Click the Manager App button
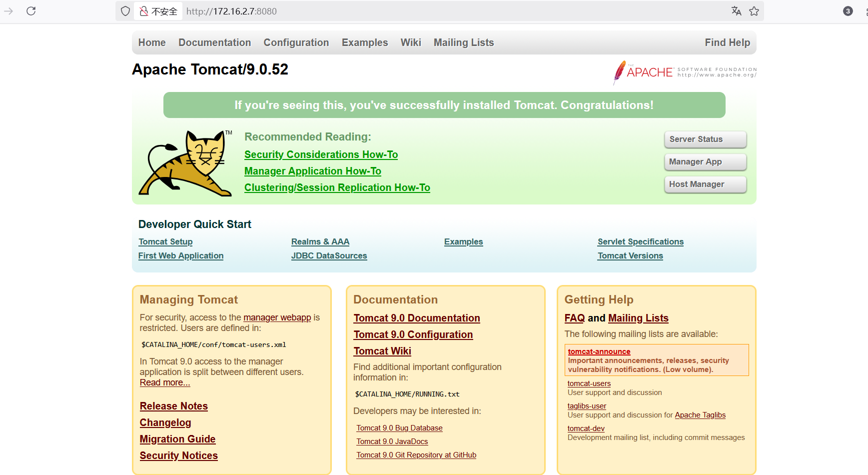The image size is (868, 475). (705, 162)
